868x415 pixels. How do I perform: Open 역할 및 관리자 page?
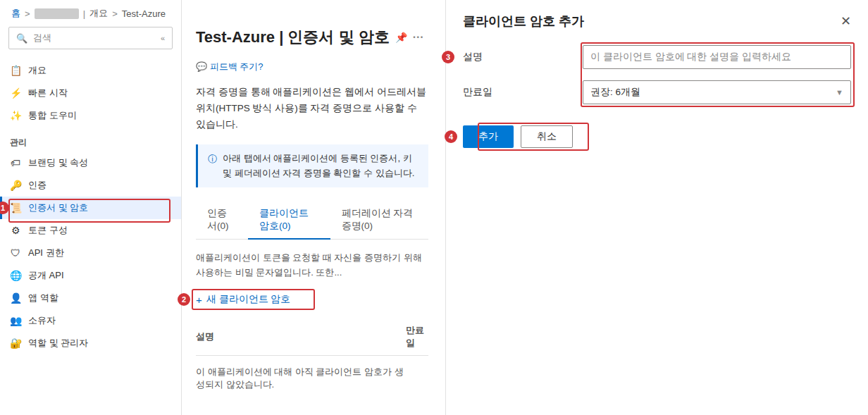click(90, 343)
